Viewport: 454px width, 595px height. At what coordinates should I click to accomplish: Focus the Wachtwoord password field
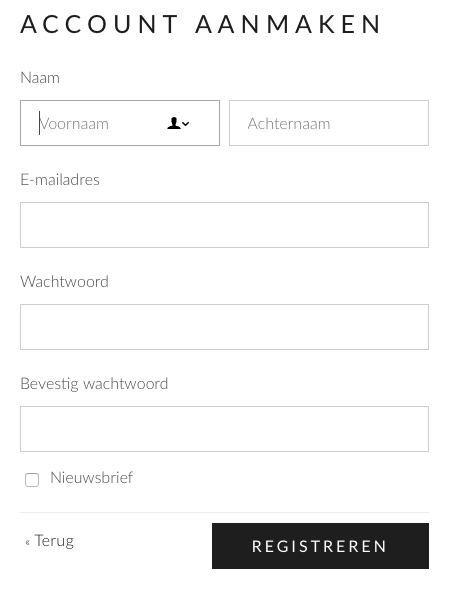224,327
